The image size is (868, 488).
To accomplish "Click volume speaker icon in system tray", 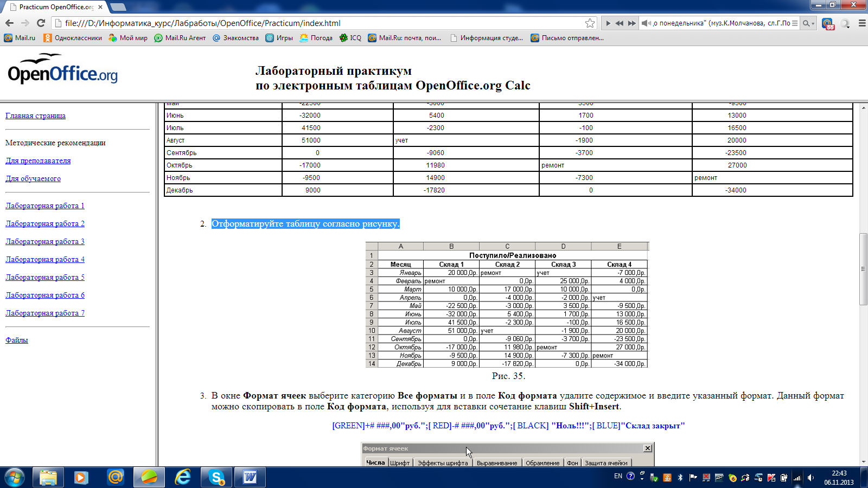I will (x=810, y=478).
